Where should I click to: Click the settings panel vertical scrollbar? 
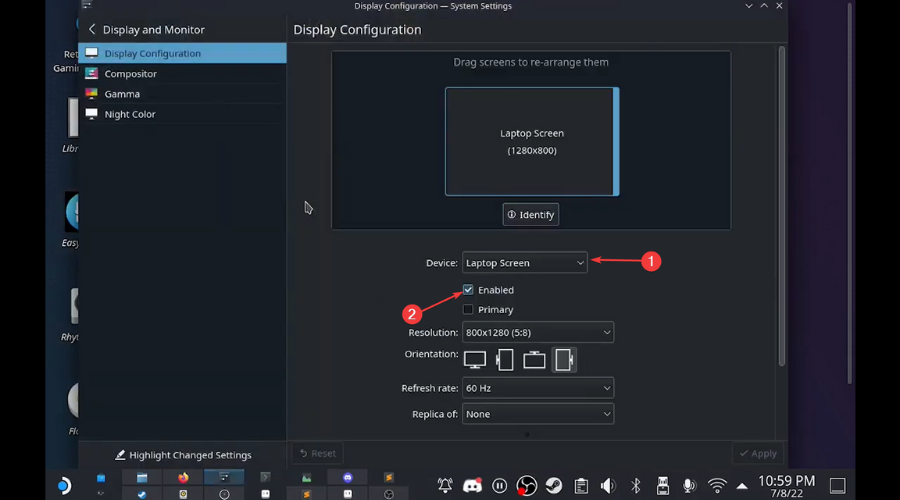click(781, 206)
